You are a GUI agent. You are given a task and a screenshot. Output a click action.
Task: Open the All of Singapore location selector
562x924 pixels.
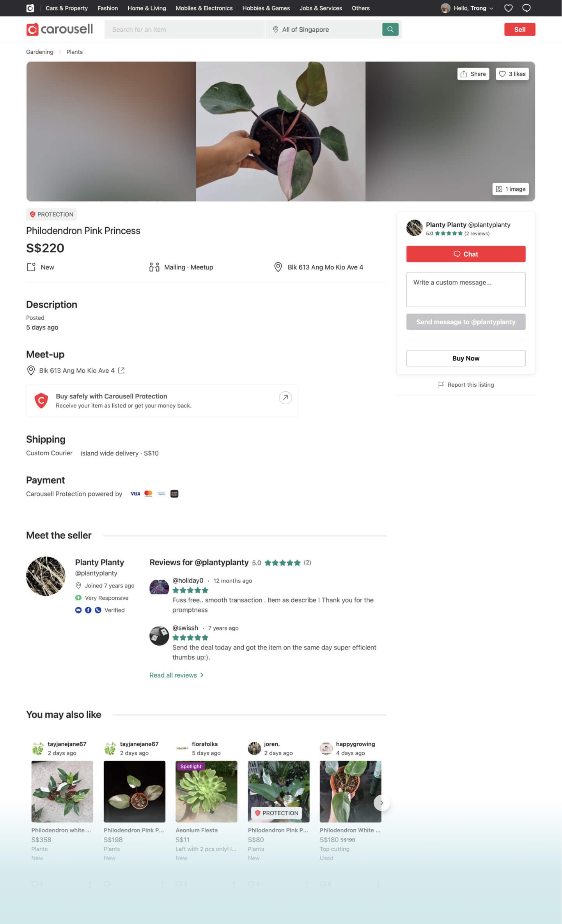[x=324, y=30]
